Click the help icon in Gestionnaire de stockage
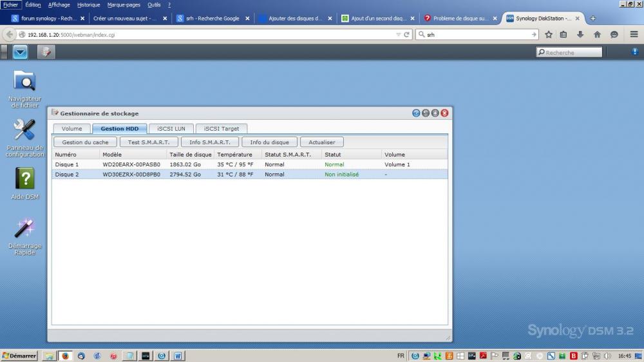The height and width of the screenshot is (362, 644). coord(416,113)
